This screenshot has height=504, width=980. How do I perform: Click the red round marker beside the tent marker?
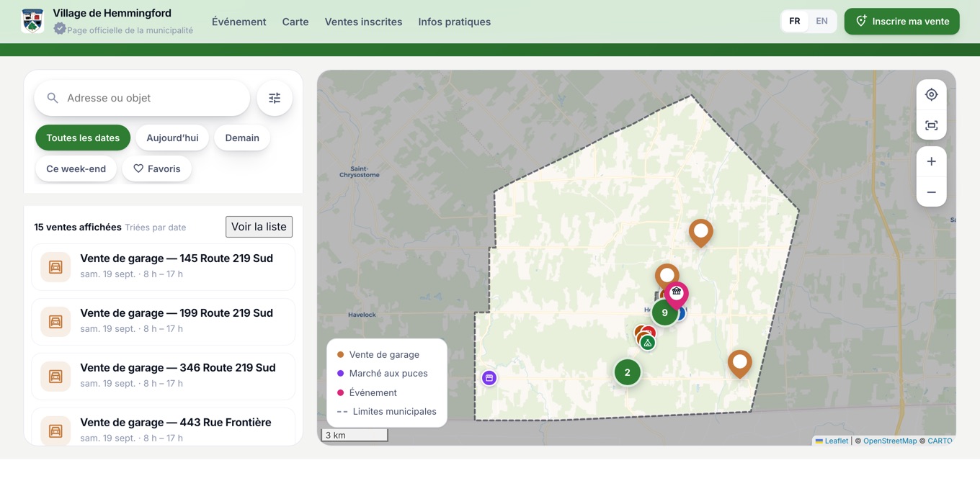coord(649,332)
